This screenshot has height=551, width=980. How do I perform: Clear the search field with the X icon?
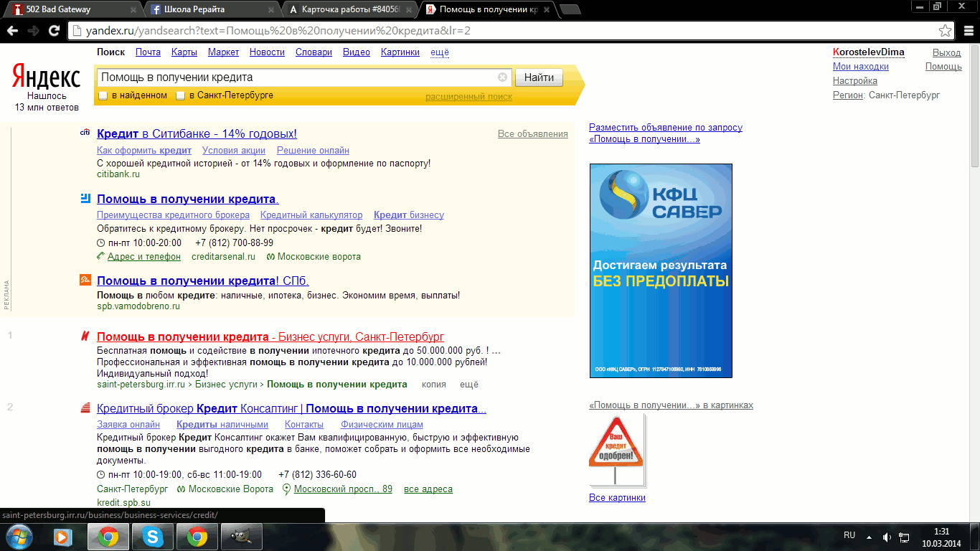tap(502, 77)
